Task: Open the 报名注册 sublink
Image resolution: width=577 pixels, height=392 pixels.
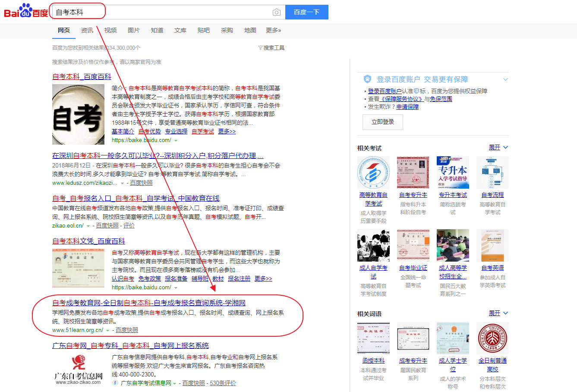Action: 239,278
